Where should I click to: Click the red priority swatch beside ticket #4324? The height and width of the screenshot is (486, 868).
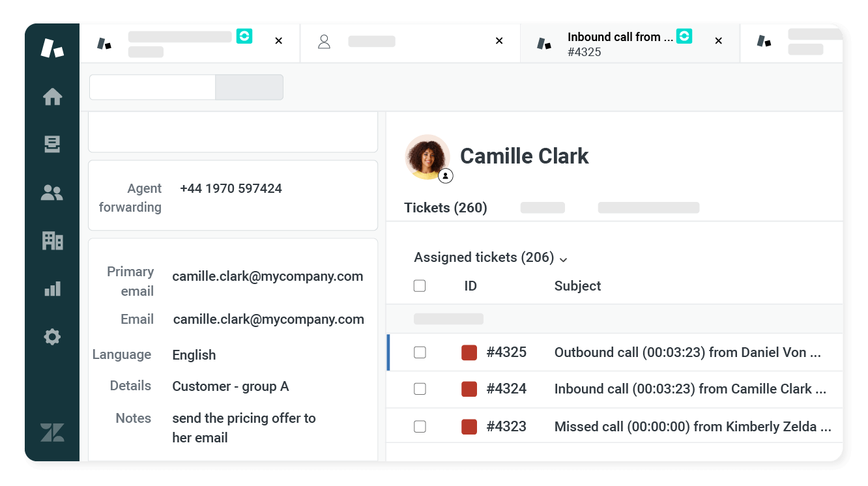(469, 388)
